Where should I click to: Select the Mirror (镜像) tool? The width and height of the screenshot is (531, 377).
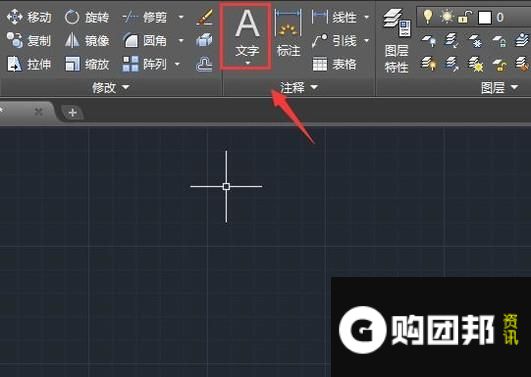pos(87,41)
